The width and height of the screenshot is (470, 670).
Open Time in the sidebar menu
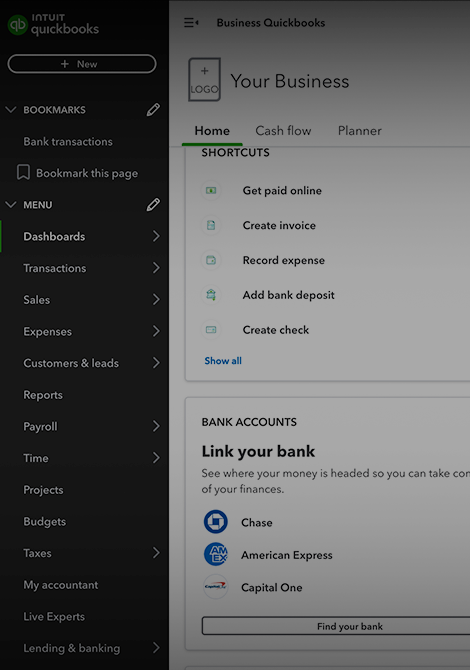pos(36,458)
